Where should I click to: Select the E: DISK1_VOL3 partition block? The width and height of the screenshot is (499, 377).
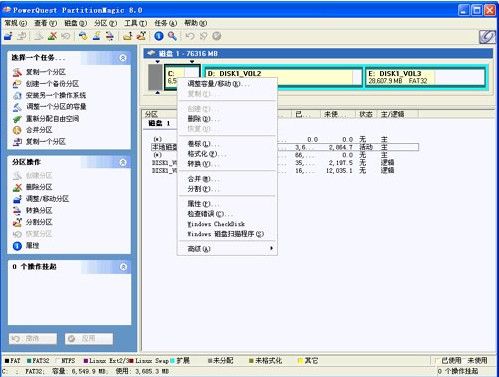point(425,77)
